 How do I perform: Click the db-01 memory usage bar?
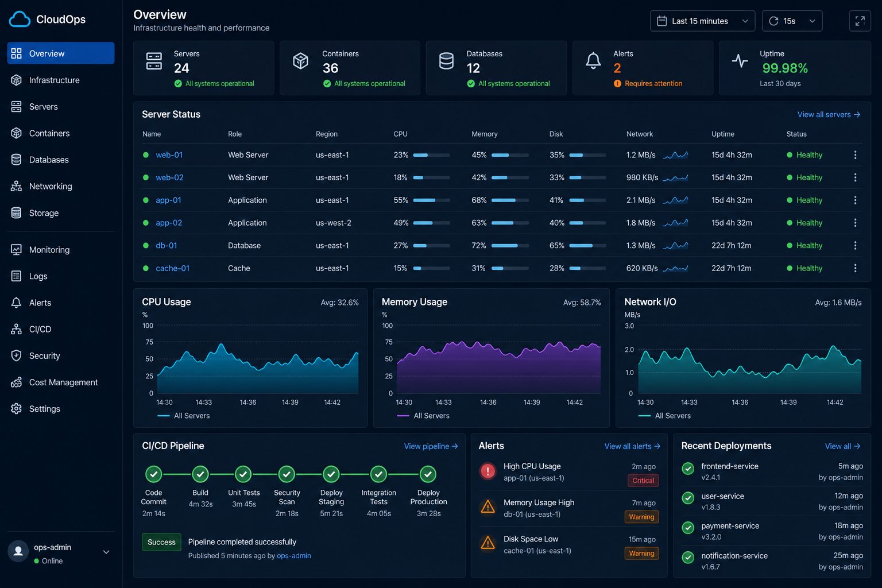[510, 246]
